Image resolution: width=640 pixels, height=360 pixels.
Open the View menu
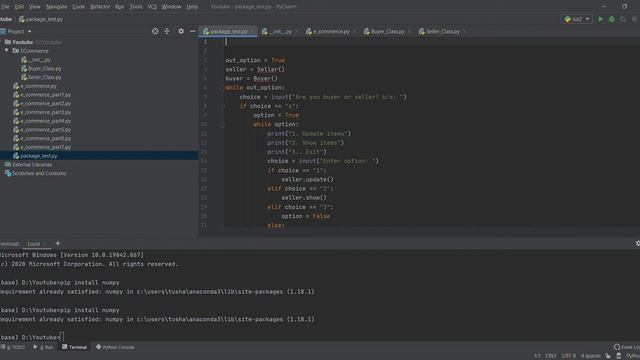click(35, 7)
